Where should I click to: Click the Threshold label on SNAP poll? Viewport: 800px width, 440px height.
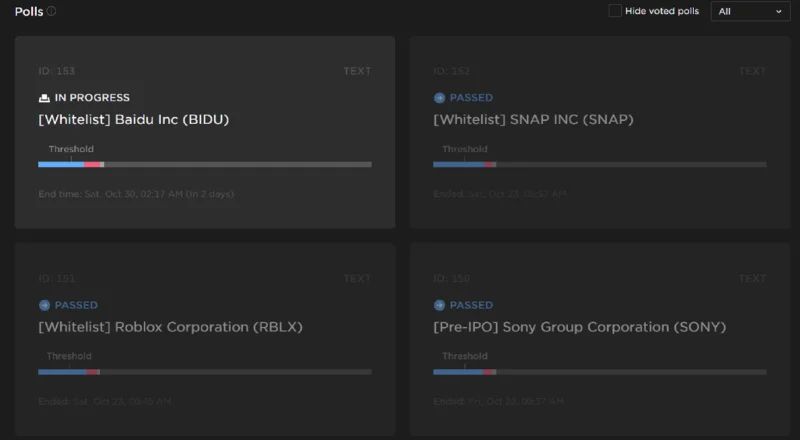465,149
